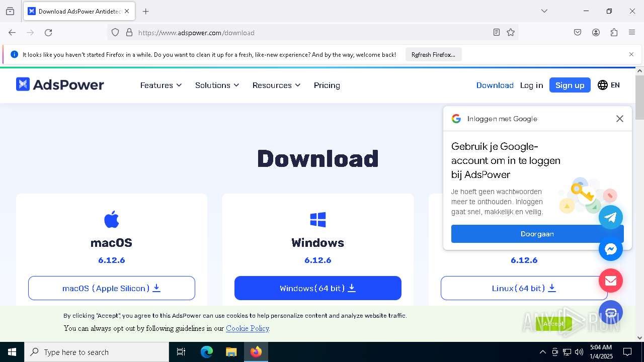Open Messenger chat floating button

611,249
